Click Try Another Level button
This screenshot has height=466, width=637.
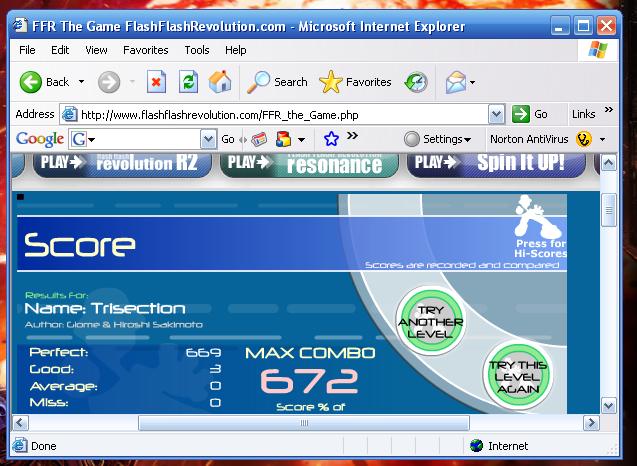click(431, 322)
